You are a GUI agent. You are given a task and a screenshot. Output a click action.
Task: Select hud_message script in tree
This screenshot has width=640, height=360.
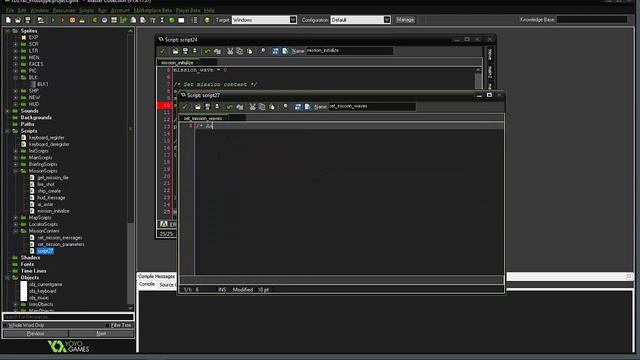click(51, 198)
